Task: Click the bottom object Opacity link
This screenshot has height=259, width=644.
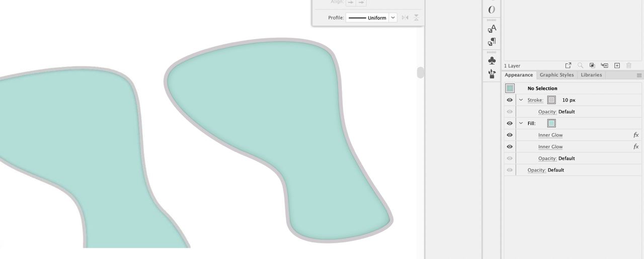Action: [537, 170]
